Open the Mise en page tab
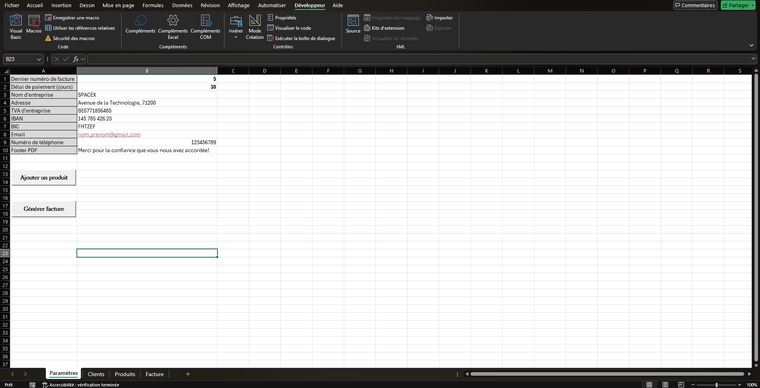The image size is (760, 388). (x=119, y=5)
